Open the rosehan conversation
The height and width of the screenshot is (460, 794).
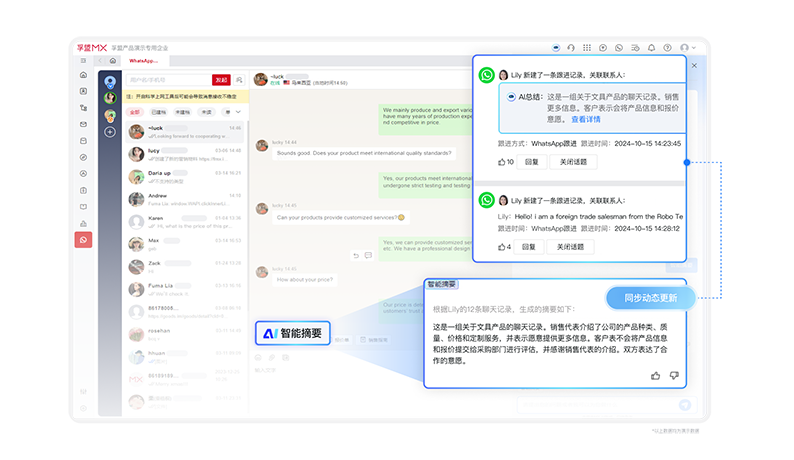point(185,334)
